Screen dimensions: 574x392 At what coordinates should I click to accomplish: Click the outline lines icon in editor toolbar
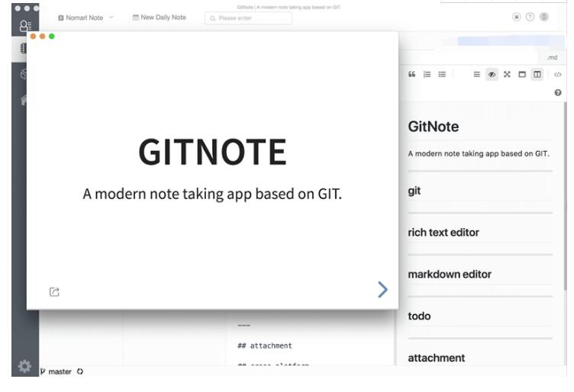[x=476, y=74]
